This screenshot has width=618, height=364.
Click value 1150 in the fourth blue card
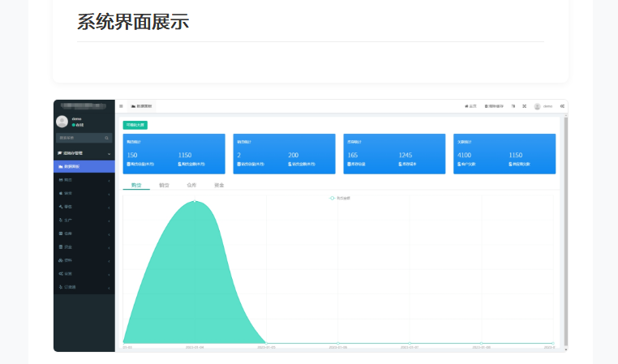pyautogui.click(x=516, y=155)
